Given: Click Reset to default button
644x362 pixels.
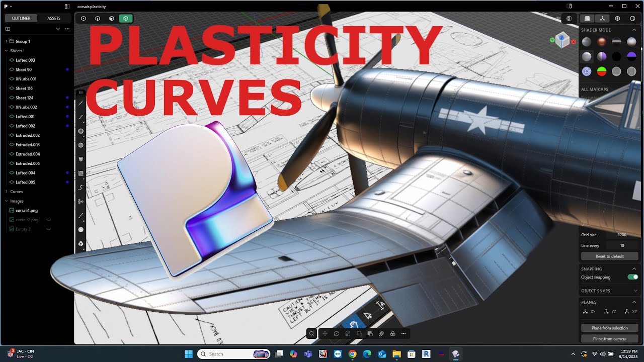Looking at the screenshot, I should pyautogui.click(x=610, y=256).
